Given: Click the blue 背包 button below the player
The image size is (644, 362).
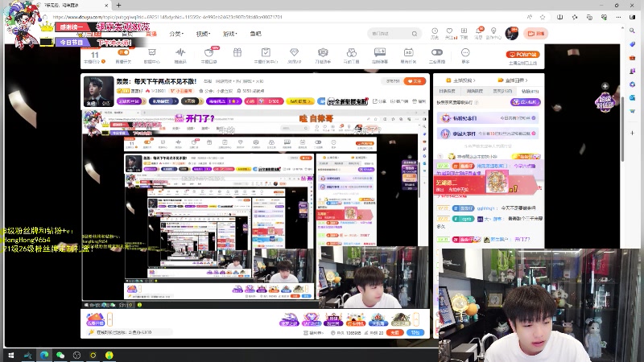Looking at the screenshot, I should click(415, 332).
